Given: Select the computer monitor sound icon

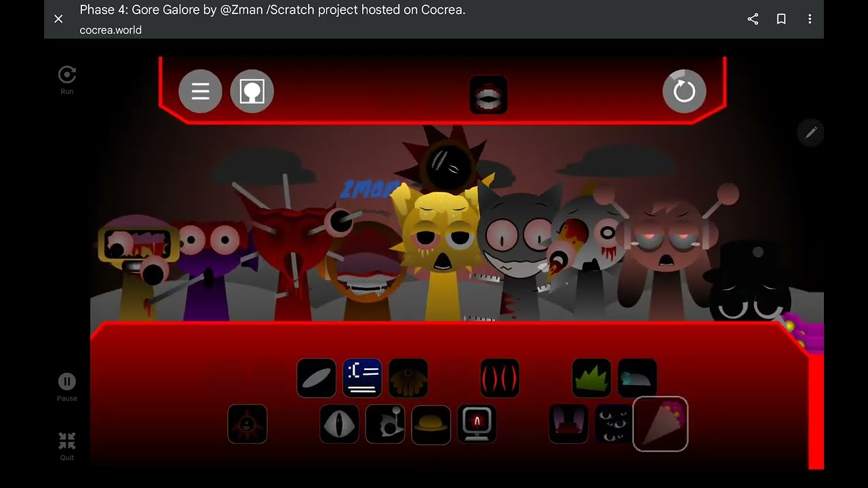Looking at the screenshot, I should [x=477, y=424].
